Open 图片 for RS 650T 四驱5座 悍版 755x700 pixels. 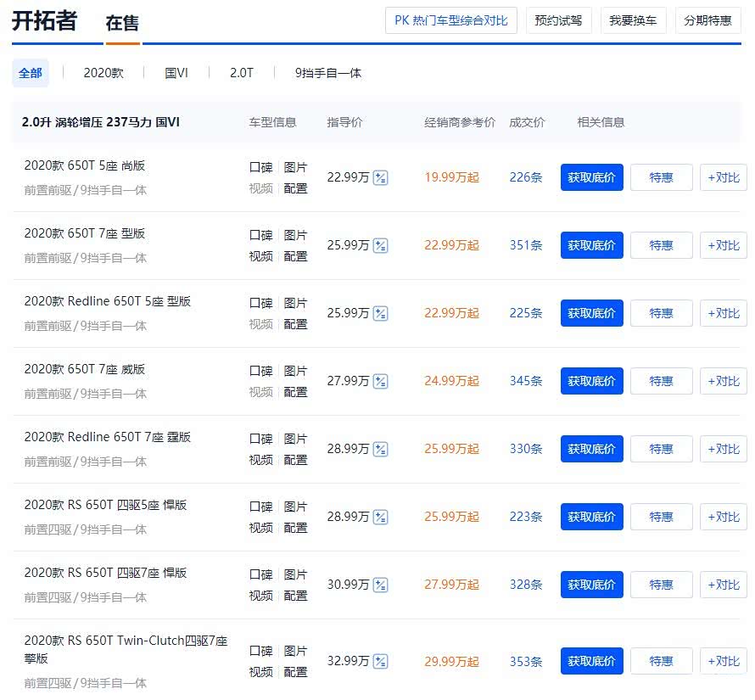pos(296,507)
